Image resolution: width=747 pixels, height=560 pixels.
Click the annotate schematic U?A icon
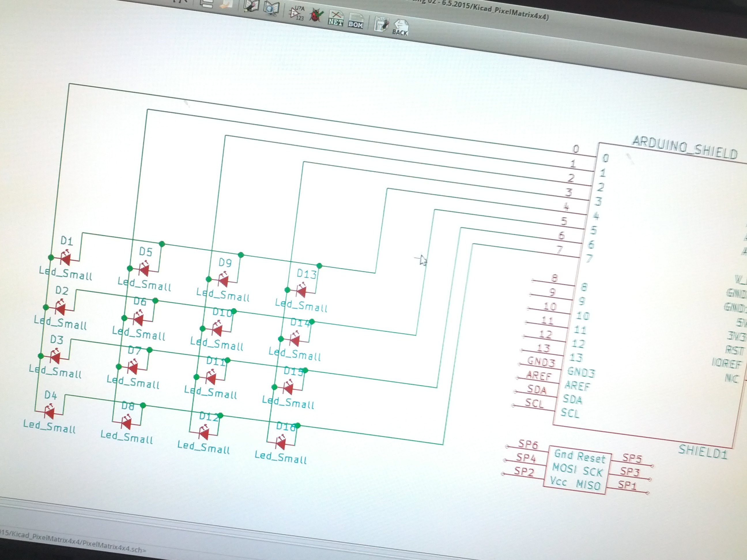(297, 13)
